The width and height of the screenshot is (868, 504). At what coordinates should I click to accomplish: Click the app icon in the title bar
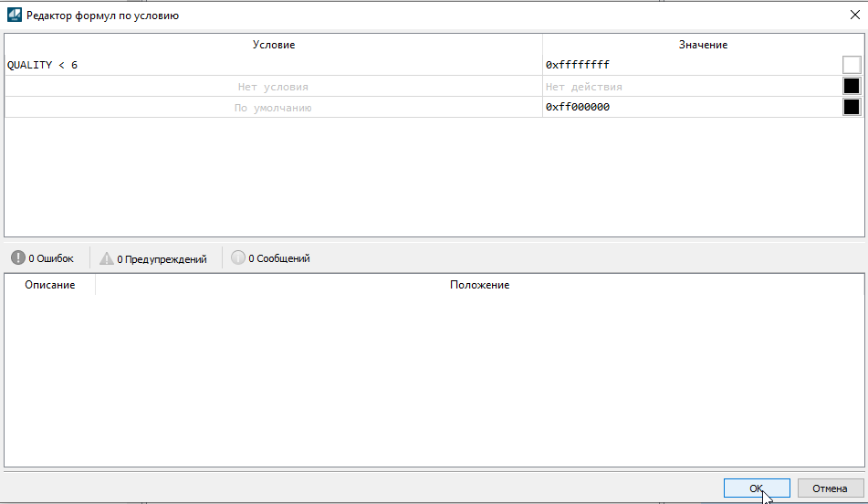point(14,16)
